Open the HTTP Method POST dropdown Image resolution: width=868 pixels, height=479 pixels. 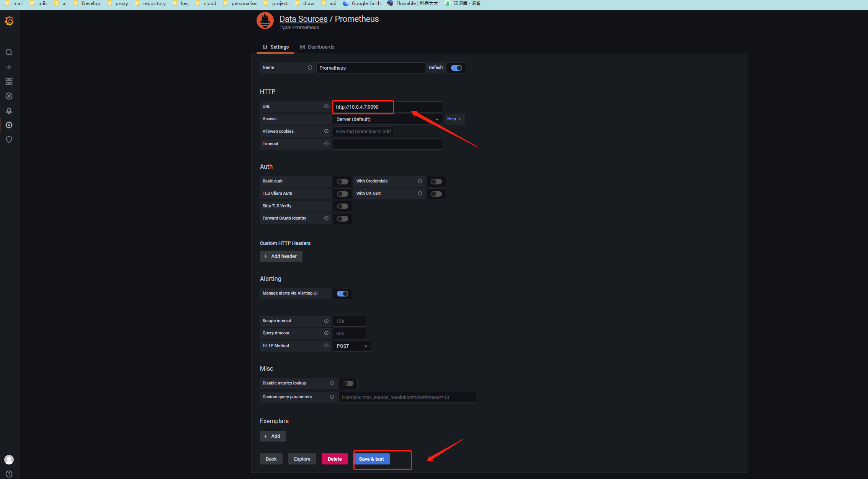point(352,346)
